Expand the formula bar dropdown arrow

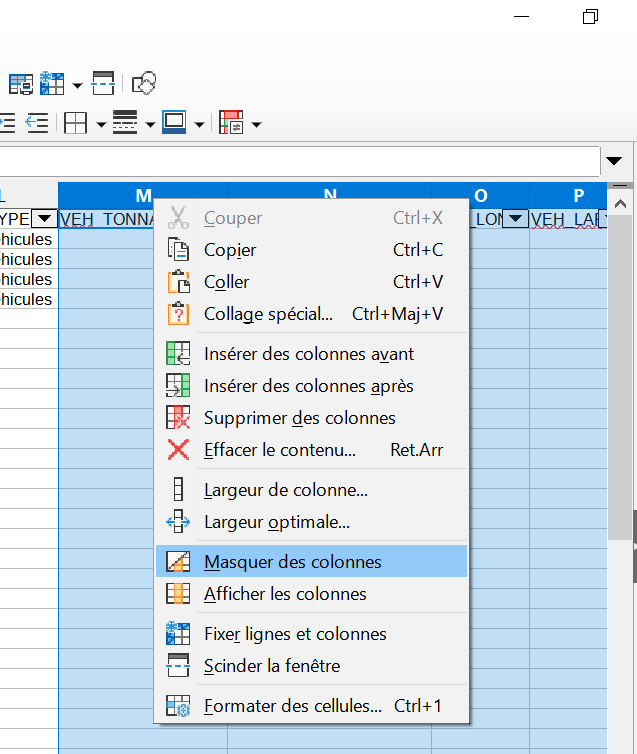pyautogui.click(x=614, y=161)
